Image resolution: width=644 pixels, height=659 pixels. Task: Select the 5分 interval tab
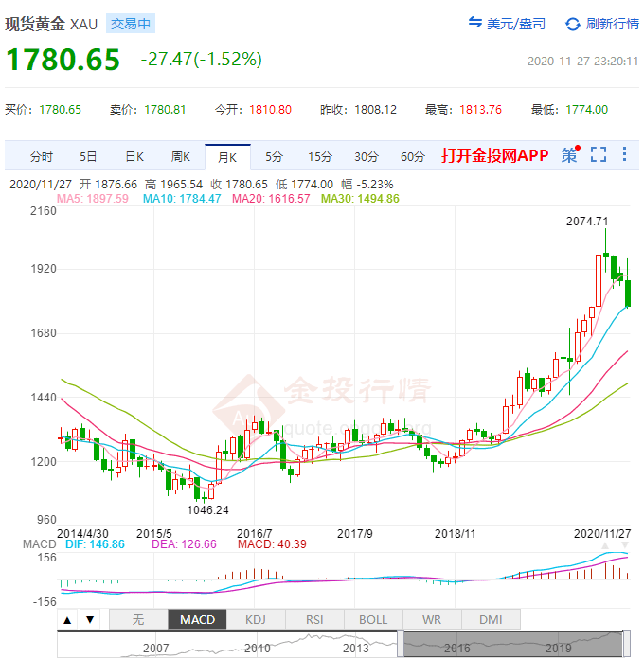[274, 156]
